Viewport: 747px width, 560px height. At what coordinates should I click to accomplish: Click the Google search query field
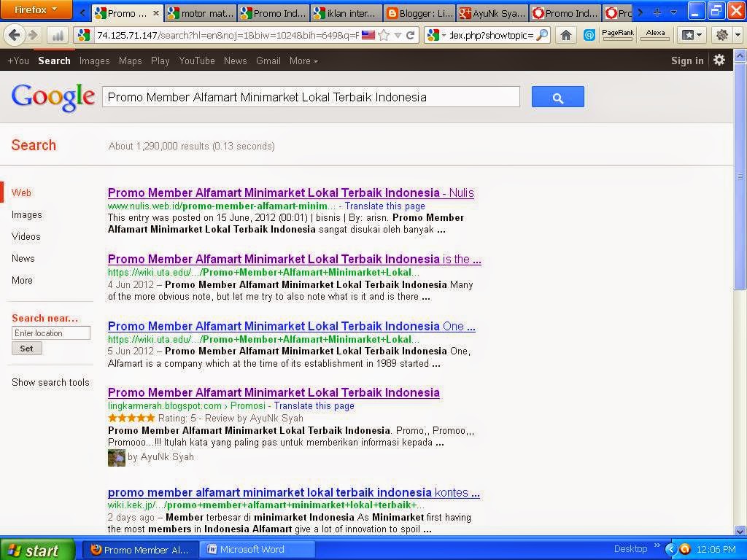pyautogui.click(x=311, y=97)
